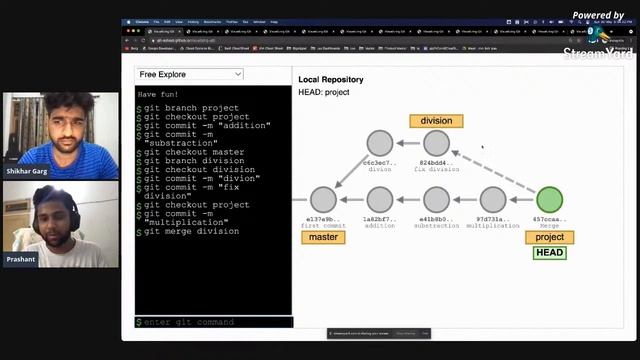Click the project branch tag

549,237
